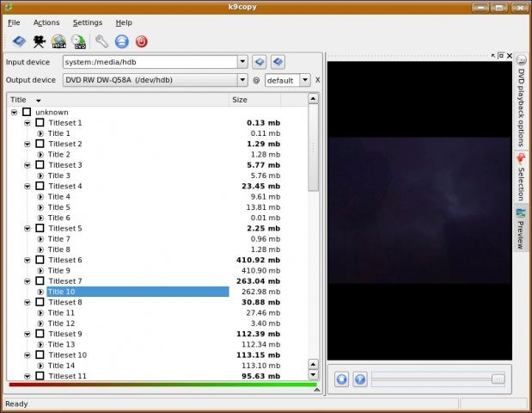Click the film camera toolbar icon
This screenshot has width=532, height=413.
coord(39,41)
